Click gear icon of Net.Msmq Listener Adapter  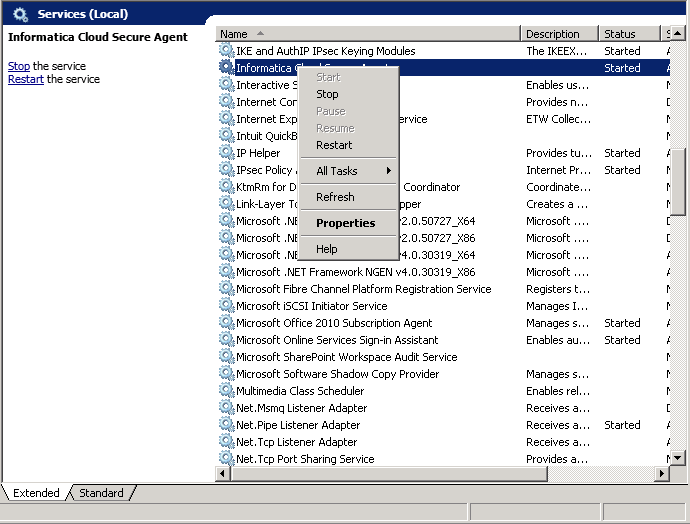(226, 407)
